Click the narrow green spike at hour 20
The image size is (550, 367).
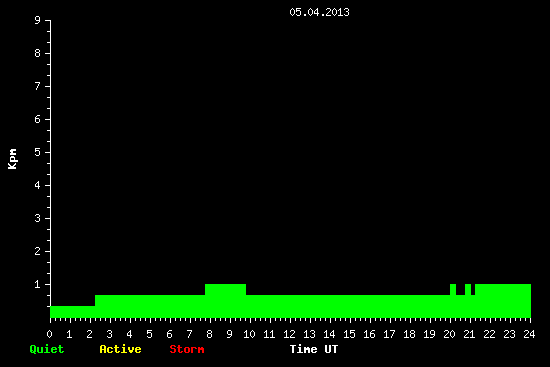[453, 289]
